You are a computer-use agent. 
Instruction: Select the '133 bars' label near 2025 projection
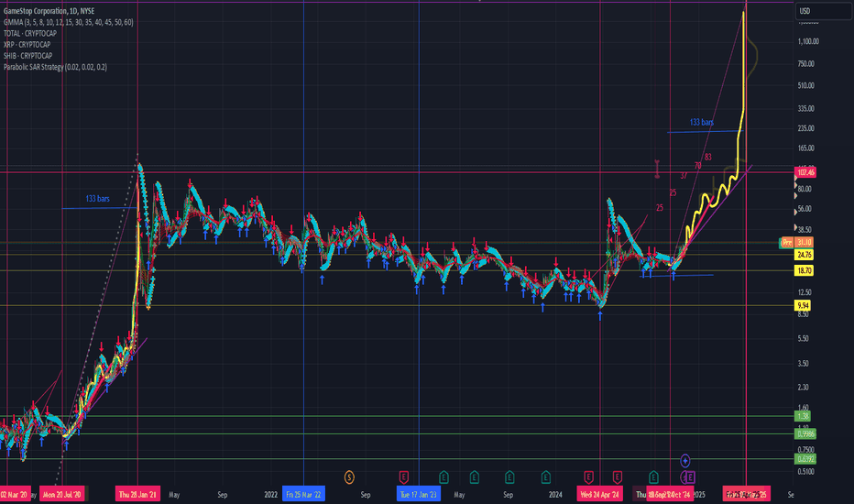[x=702, y=122]
